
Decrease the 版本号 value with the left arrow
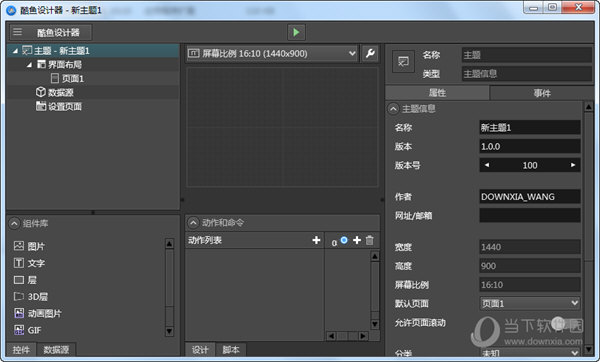(487, 165)
